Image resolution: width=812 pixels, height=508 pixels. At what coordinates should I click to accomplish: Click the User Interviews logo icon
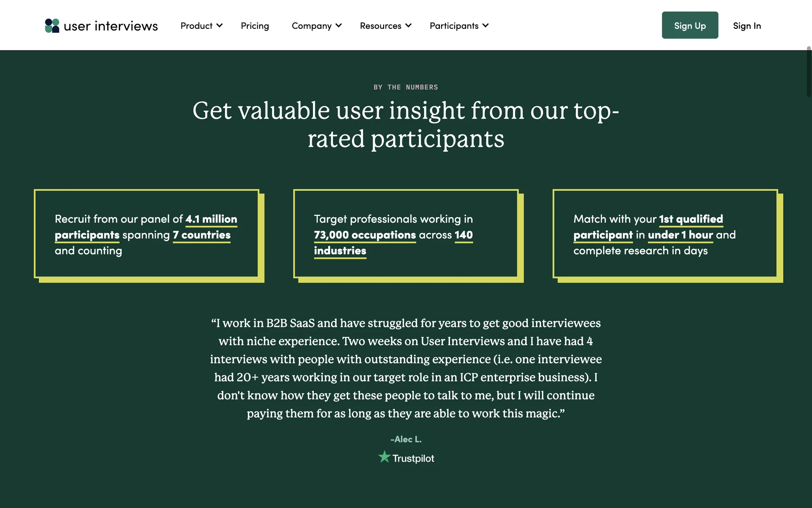tap(52, 26)
